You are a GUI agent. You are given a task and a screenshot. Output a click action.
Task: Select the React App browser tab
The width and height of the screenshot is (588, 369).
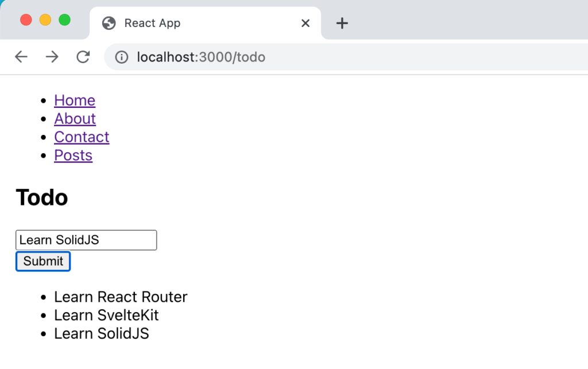click(172, 23)
